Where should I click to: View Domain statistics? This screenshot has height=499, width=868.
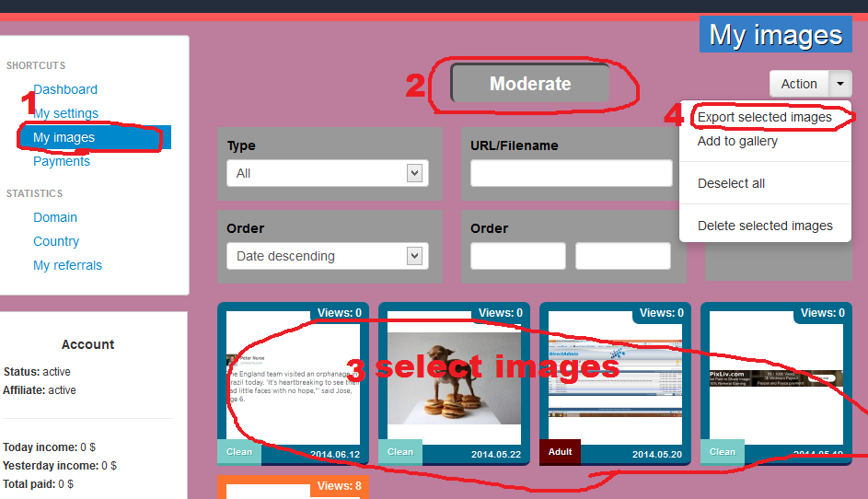tap(55, 217)
